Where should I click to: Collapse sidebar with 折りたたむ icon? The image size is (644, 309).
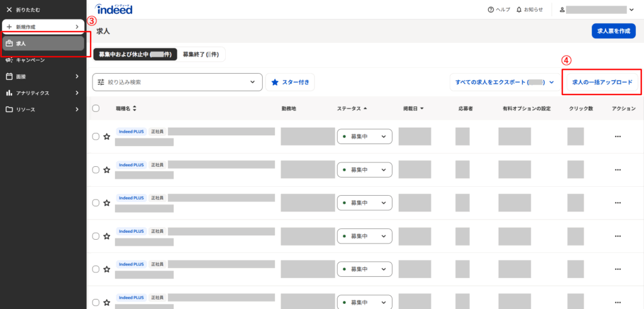point(9,10)
